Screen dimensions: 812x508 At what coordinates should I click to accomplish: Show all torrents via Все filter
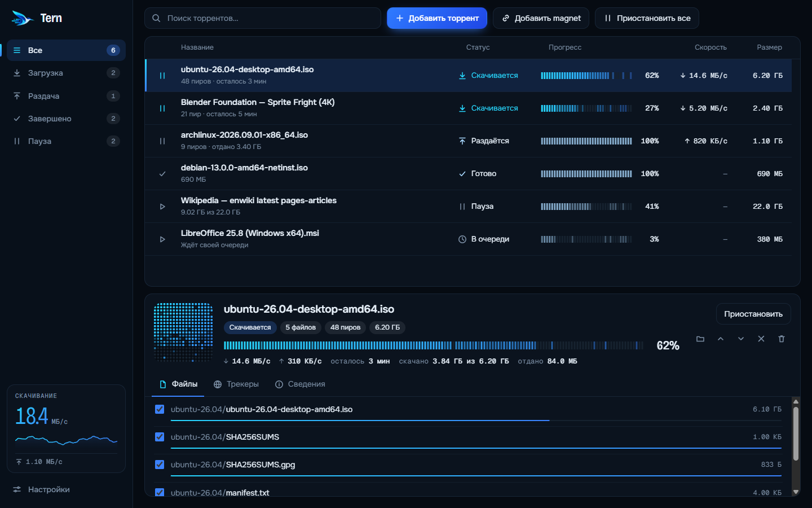click(x=66, y=50)
